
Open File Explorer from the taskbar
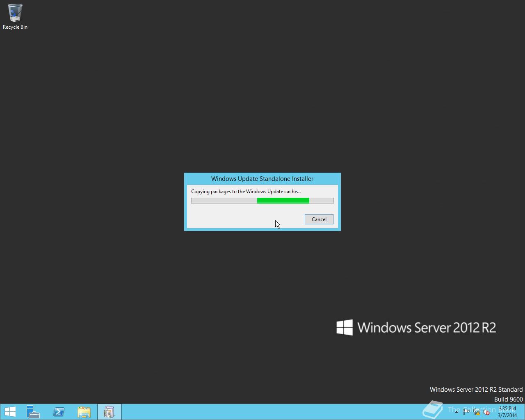coord(84,412)
